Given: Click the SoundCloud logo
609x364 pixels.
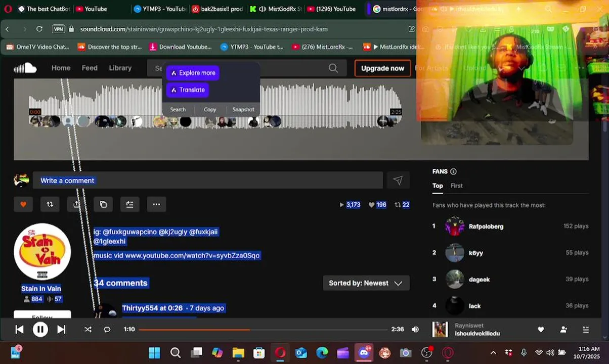Looking at the screenshot, I should (x=25, y=68).
